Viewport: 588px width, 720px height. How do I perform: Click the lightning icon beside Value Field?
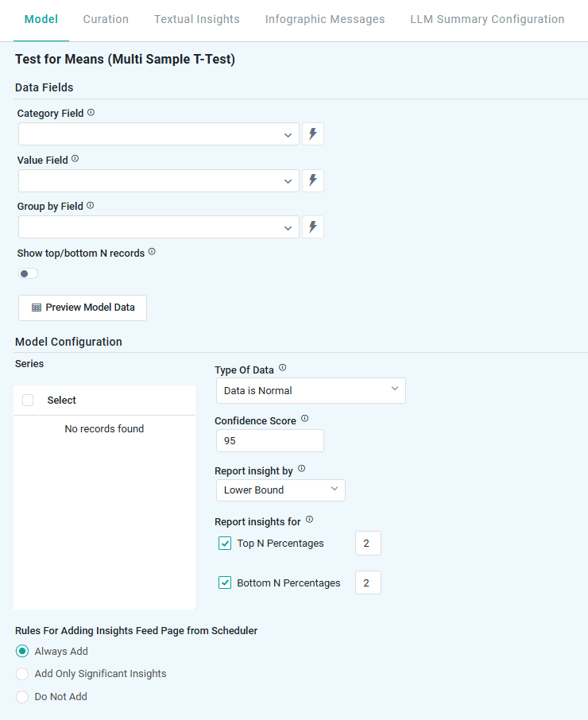(x=313, y=180)
